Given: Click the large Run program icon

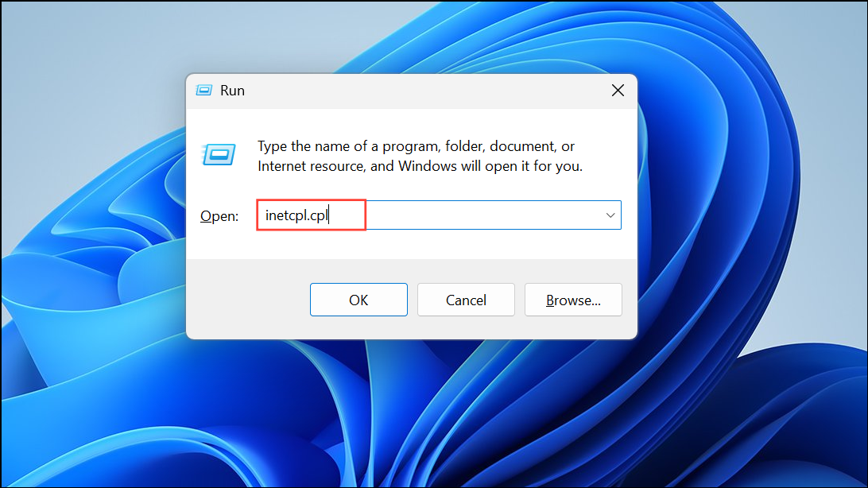Looking at the screenshot, I should pyautogui.click(x=219, y=154).
